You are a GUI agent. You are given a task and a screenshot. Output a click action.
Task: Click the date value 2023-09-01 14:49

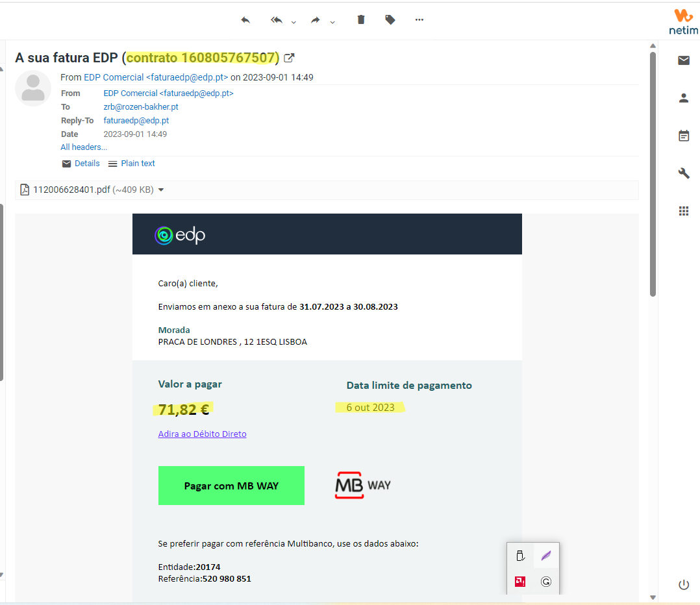pos(135,134)
